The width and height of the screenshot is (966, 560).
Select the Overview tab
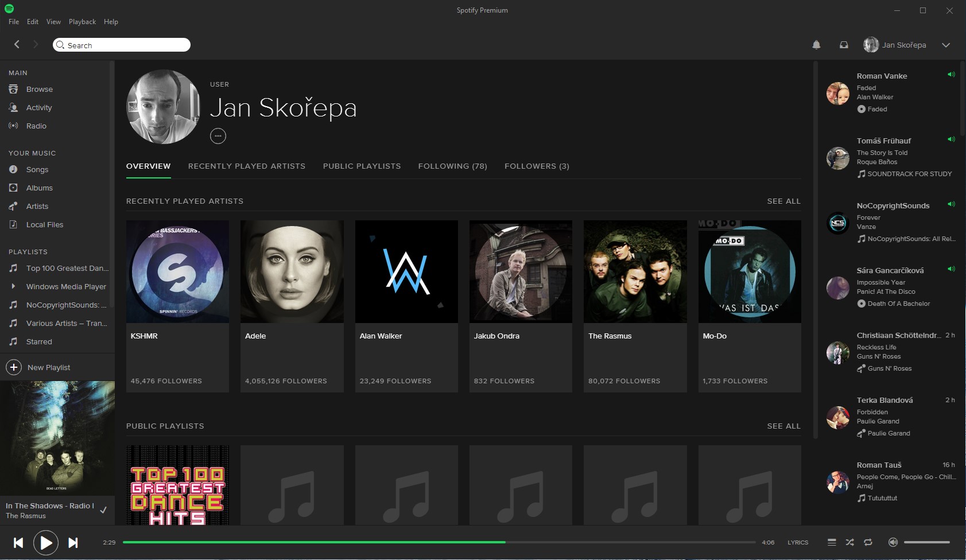pos(148,166)
